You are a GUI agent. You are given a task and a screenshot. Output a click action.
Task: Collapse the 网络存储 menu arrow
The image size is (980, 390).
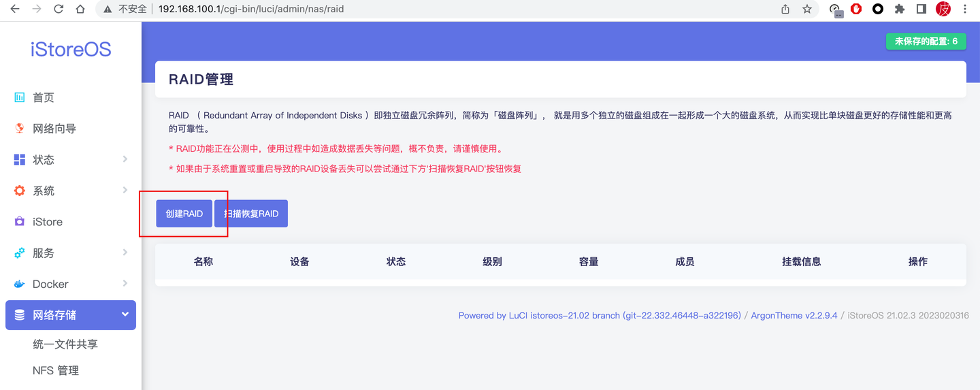point(125,314)
